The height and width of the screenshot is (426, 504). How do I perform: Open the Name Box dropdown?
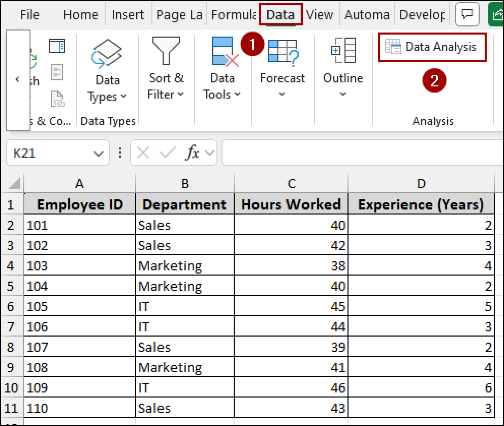(98, 154)
